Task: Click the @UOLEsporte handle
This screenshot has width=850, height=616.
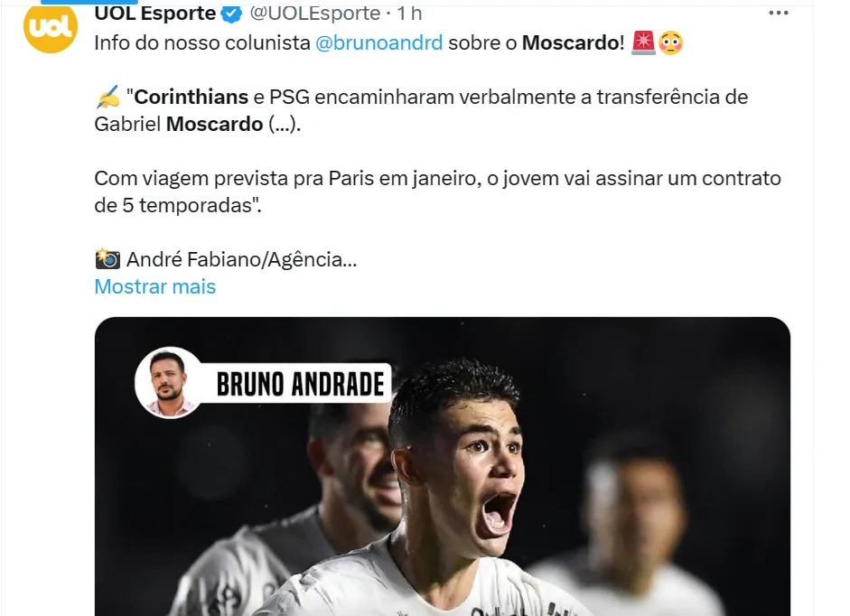Action: [315, 13]
